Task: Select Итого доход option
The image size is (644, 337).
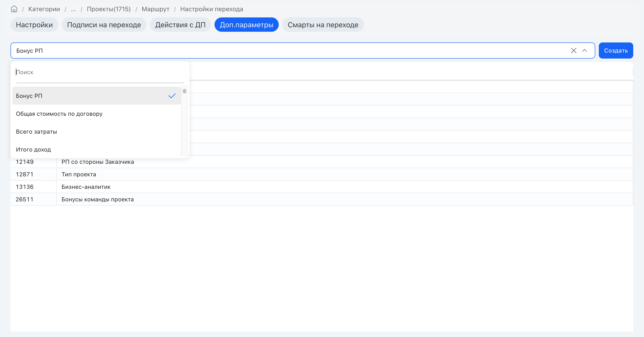Action: click(x=96, y=149)
